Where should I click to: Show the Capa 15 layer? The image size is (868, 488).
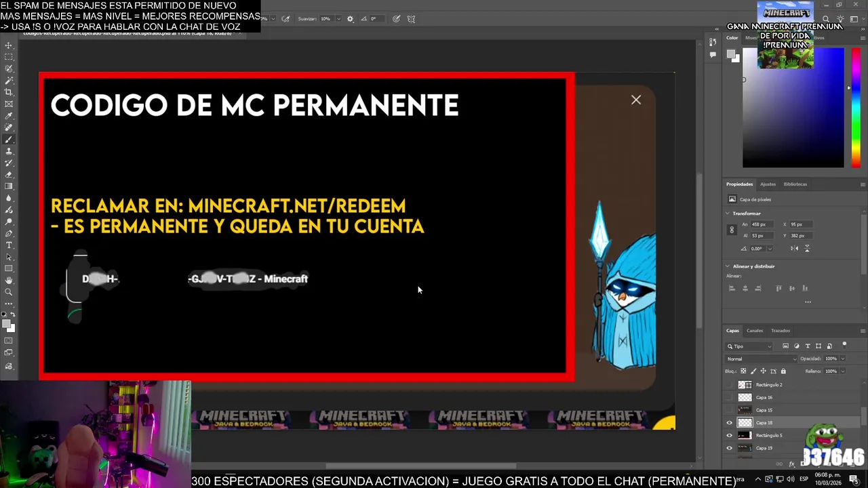pos(730,410)
